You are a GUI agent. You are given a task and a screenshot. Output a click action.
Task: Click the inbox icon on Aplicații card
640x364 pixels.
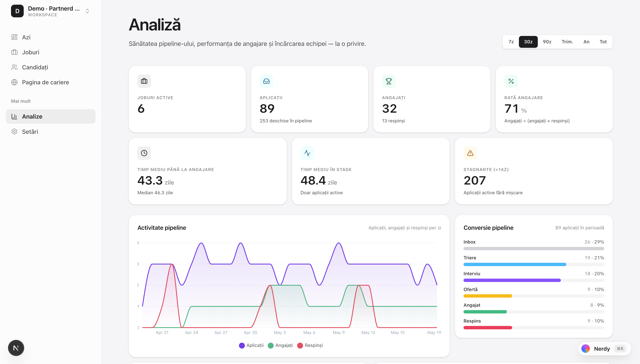tap(267, 81)
